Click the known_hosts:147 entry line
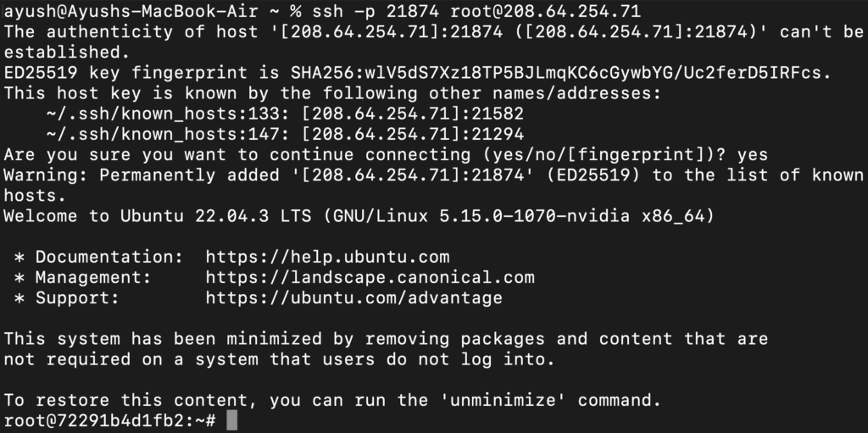Viewport: 868px width, 433px height. [x=285, y=134]
